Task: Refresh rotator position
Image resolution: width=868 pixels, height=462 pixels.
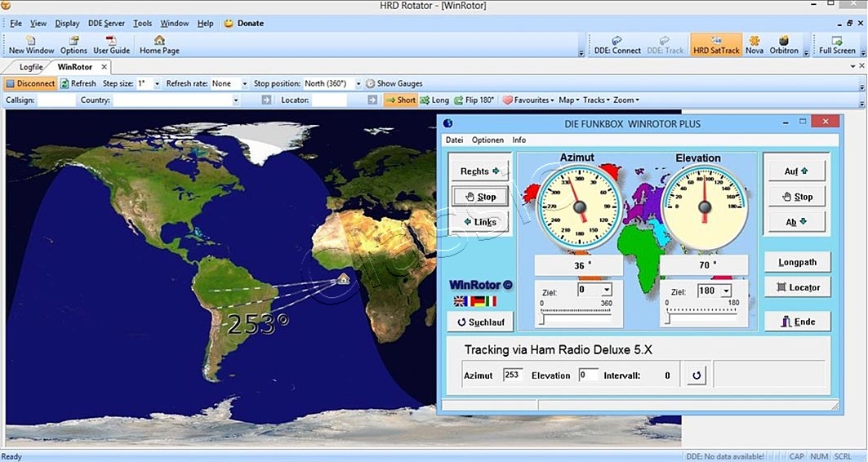Action: pyautogui.click(x=78, y=83)
